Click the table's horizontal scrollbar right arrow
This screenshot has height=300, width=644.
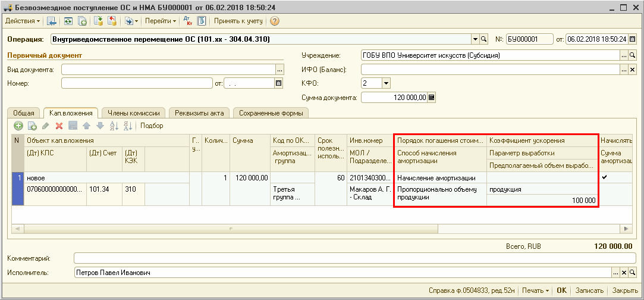[625, 229]
